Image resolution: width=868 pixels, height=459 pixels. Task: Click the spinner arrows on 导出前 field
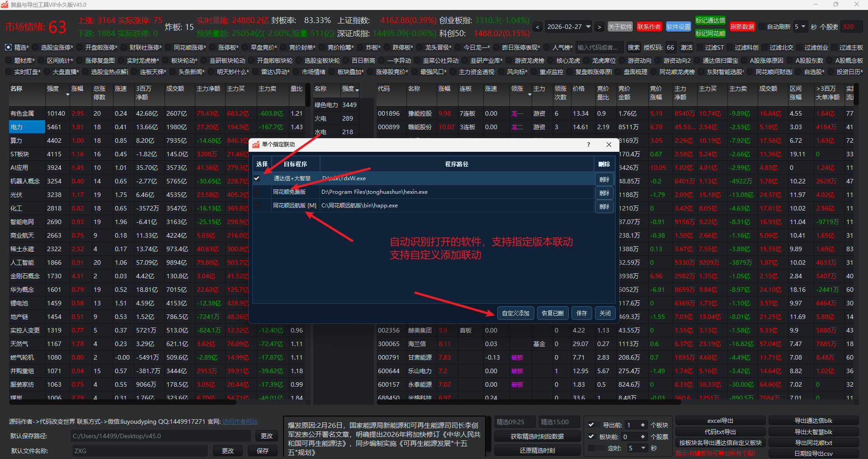click(x=642, y=425)
